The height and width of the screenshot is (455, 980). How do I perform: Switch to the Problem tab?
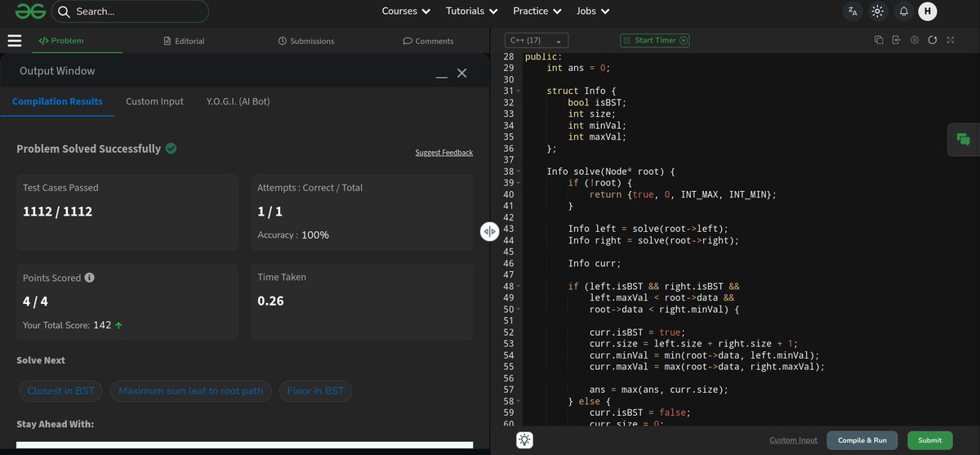(x=61, y=41)
